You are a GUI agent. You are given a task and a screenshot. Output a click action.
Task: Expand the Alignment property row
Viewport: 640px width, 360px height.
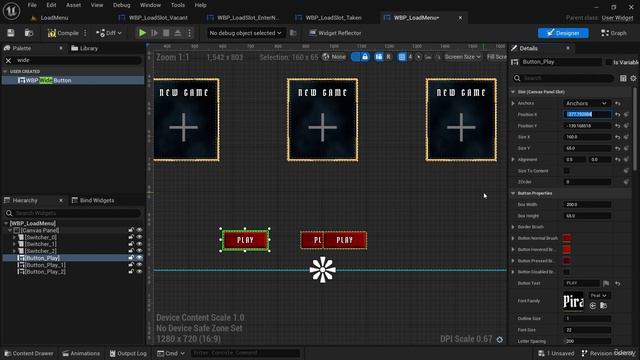(x=513, y=160)
